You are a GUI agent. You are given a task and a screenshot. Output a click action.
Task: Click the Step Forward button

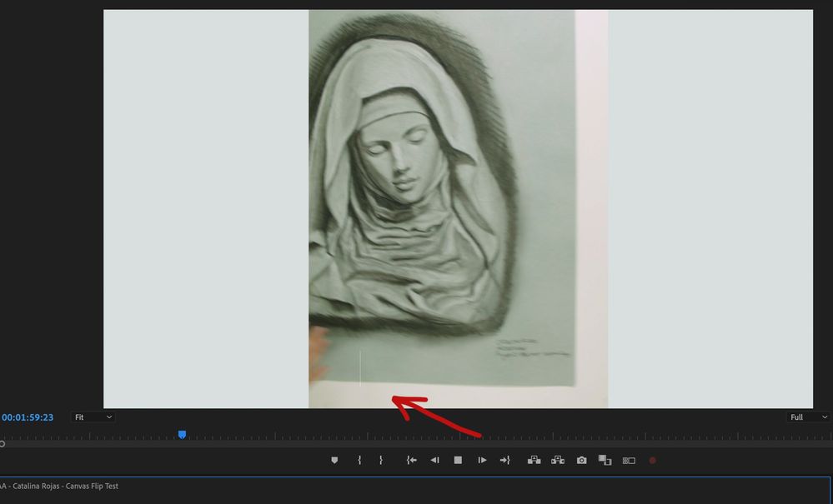(482, 459)
